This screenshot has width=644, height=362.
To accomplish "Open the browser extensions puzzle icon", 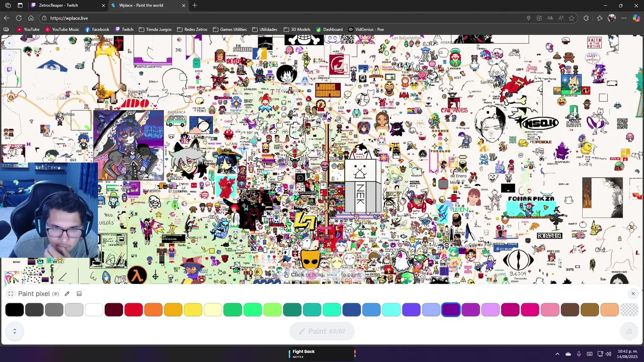I will [586, 18].
